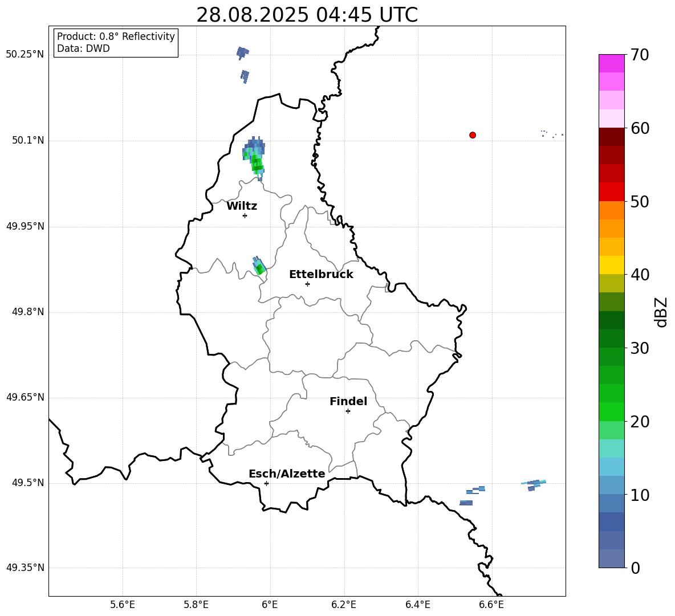
Task: Click the dBZ colorbar axis label
Action: coord(661,312)
